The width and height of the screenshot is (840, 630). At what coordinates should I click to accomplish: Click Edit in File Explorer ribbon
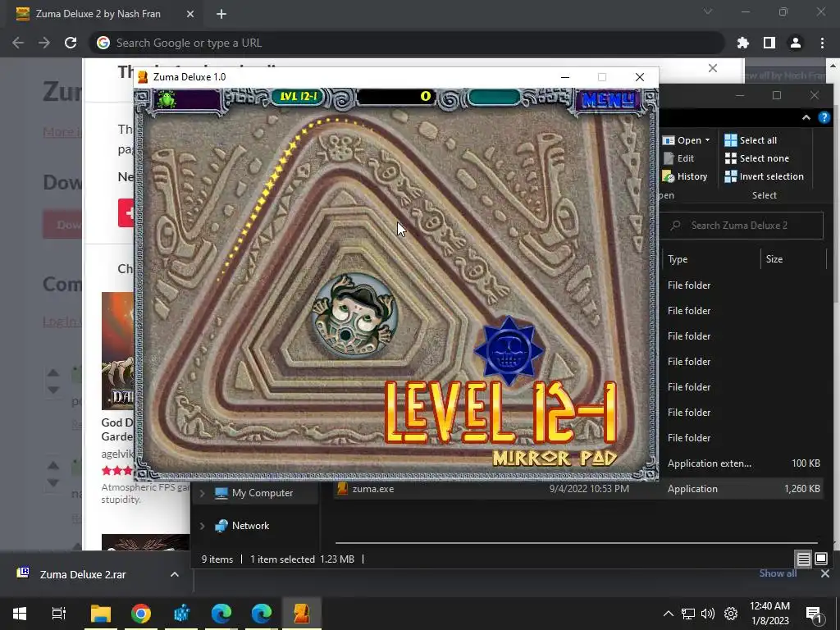tap(678, 158)
